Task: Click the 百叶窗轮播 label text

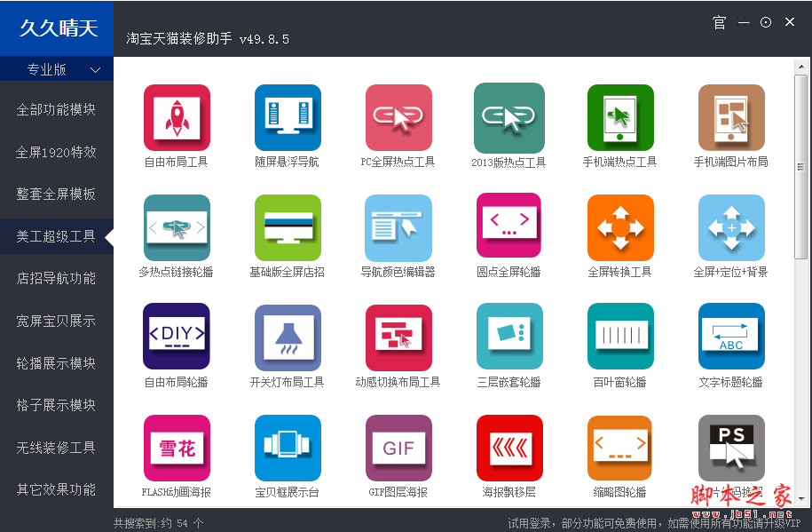Action: point(620,383)
